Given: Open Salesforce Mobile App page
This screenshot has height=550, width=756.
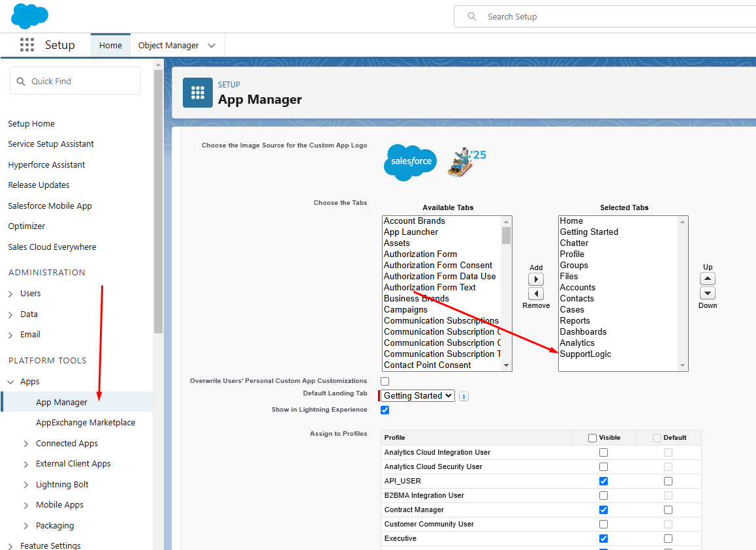Looking at the screenshot, I should click(x=50, y=206).
